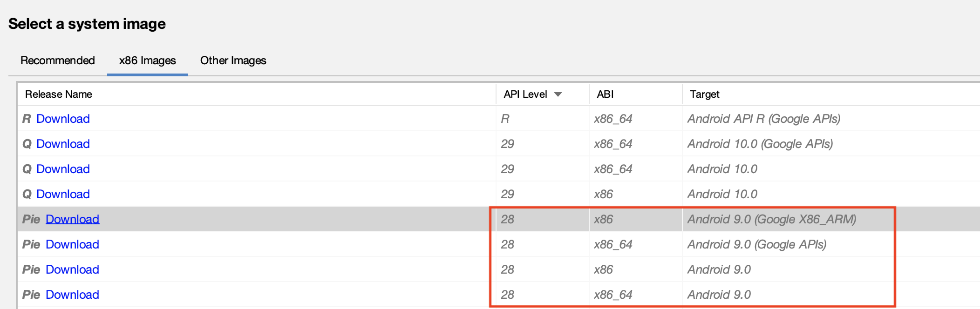Switch to the Recommended tab
980x309 pixels.
point(57,60)
